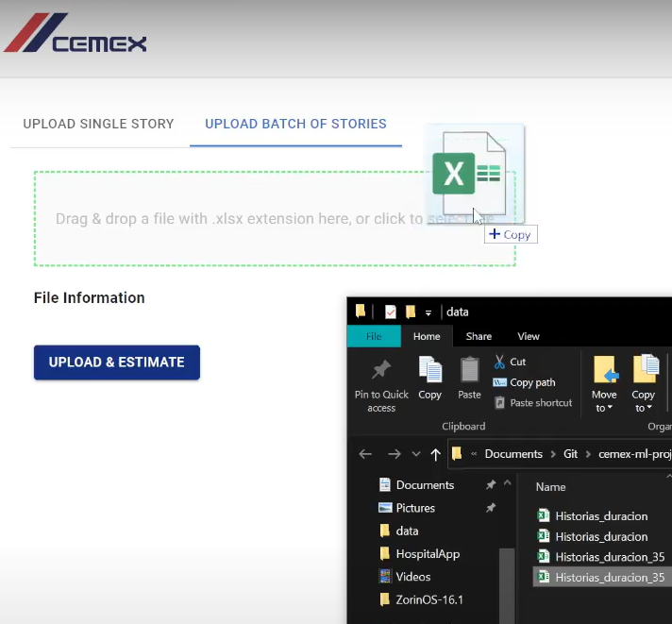The width and height of the screenshot is (672, 624).
Task: Click the highlighted Historias_duracion_35 file
Action: click(602, 578)
